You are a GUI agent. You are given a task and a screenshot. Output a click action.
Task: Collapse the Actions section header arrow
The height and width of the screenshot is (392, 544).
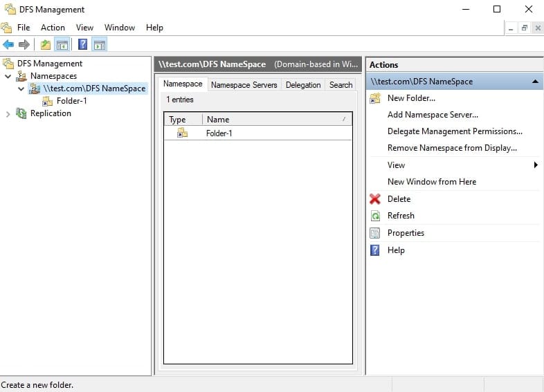point(535,82)
